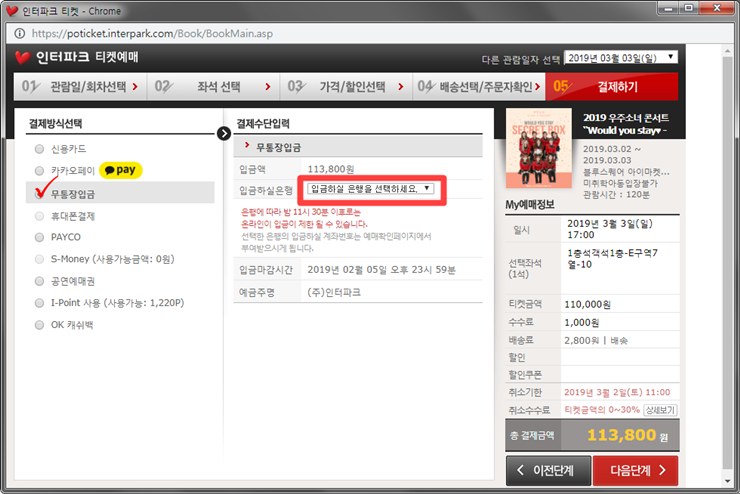
Task: Go to step 04 배송선택/주문자확인 tab
Action: (479, 87)
